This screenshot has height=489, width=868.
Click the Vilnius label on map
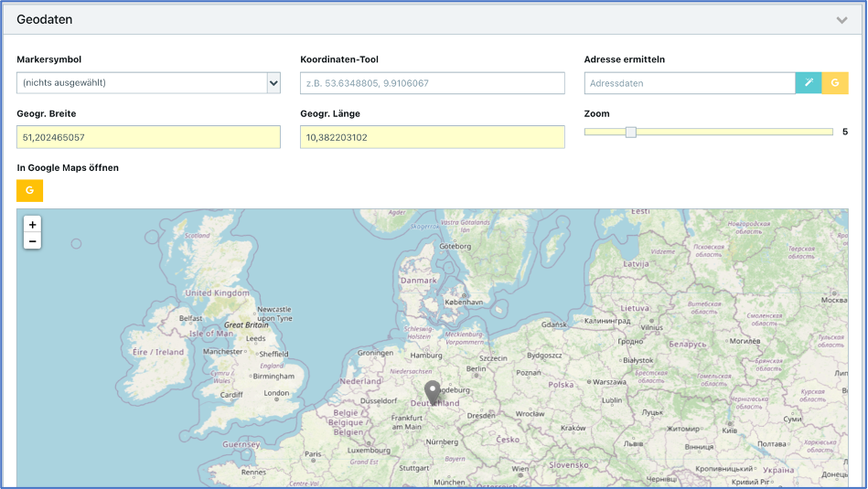[651, 327]
